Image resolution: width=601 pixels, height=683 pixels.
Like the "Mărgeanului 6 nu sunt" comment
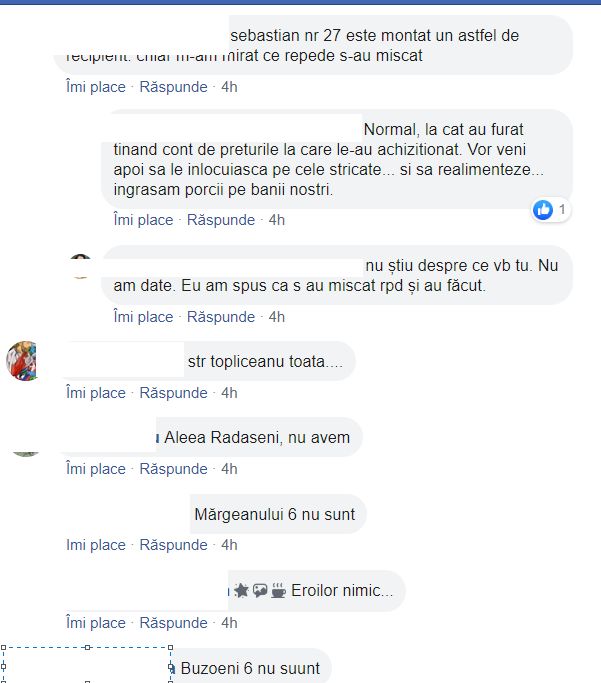(96, 545)
